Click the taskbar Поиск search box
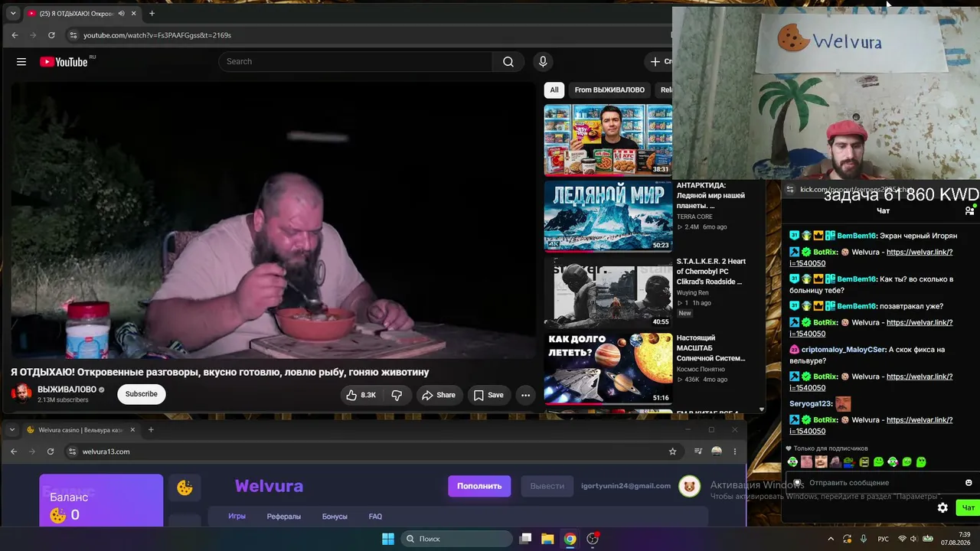 pos(456,539)
